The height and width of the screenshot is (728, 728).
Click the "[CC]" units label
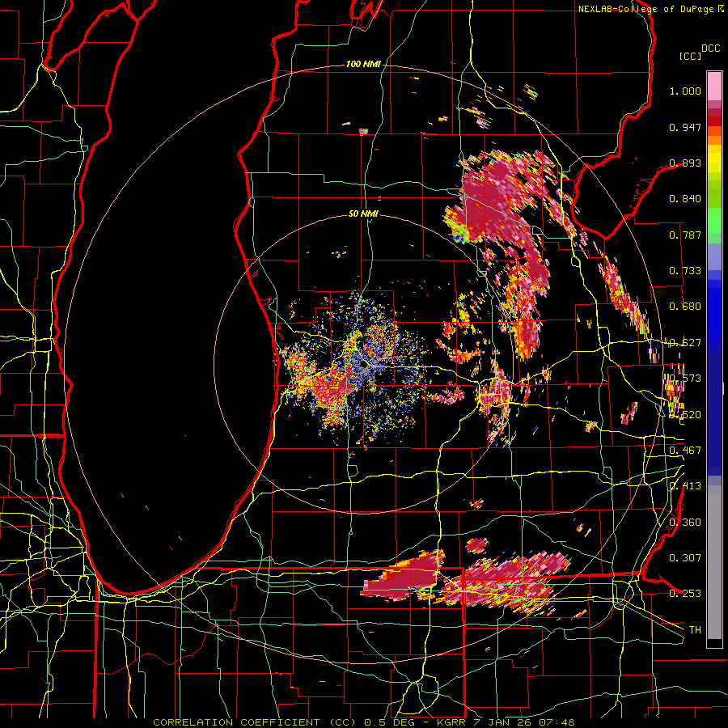[691, 56]
